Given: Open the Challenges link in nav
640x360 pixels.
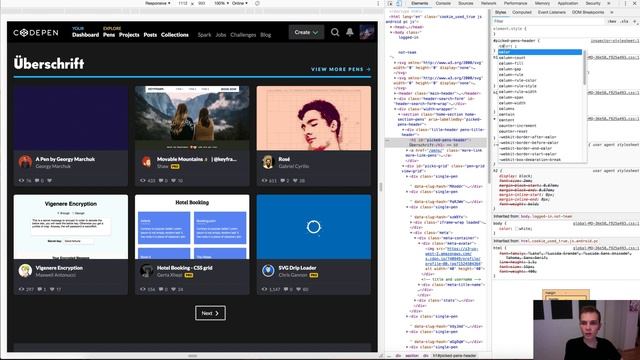Looking at the screenshot, I should pyautogui.click(x=243, y=35).
